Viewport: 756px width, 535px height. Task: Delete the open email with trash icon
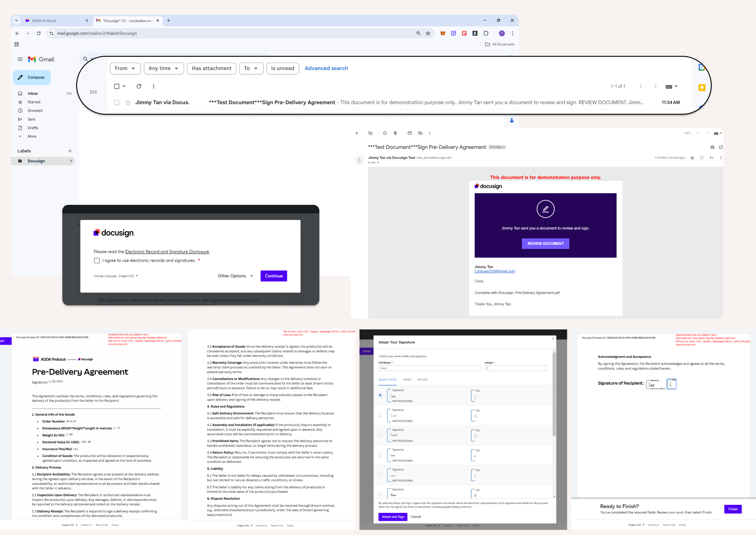click(395, 133)
